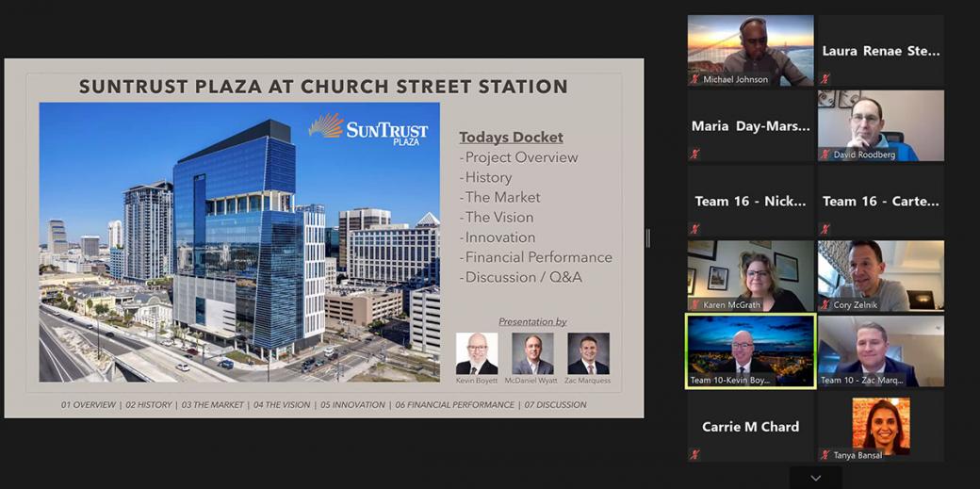The width and height of the screenshot is (980, 489).
Task: Click Laura Renae's muted microphone icon
Action: tap(825, 79)
